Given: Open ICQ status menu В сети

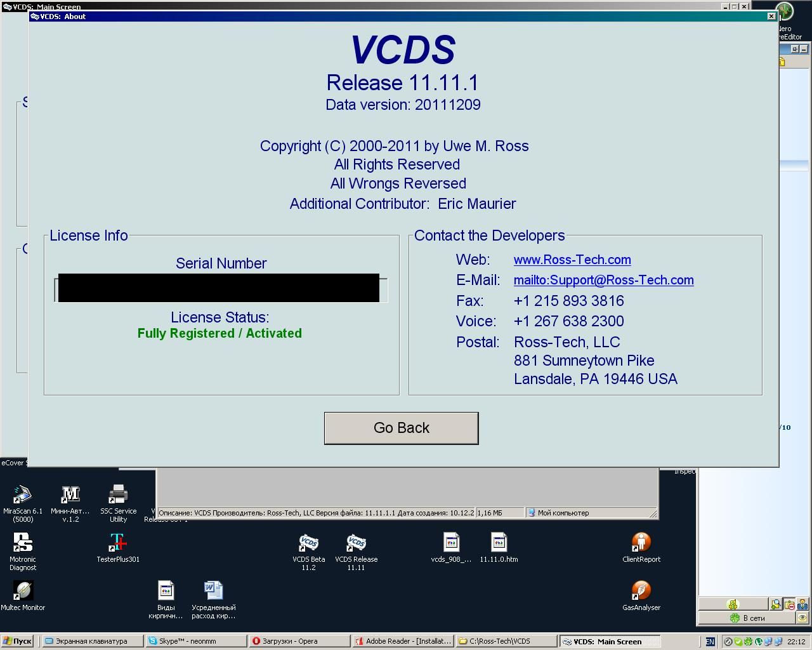Looking at the screenshot, I should 746,618.
